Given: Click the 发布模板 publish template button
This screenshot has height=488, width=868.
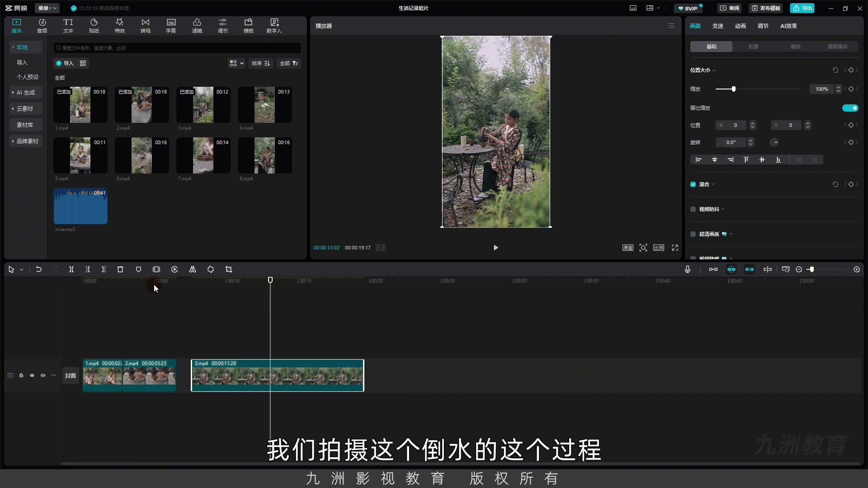Looking at the screenshot, I should 766,8.
